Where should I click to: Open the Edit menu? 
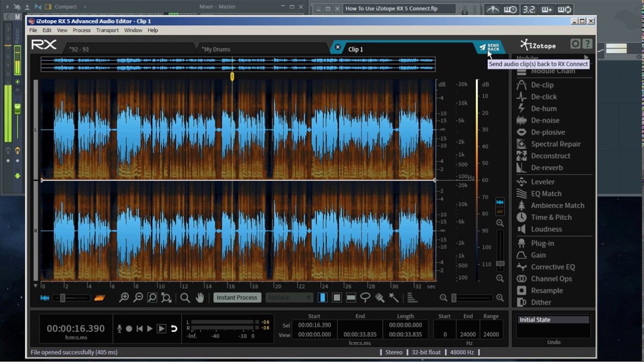(x=47, y=30)
